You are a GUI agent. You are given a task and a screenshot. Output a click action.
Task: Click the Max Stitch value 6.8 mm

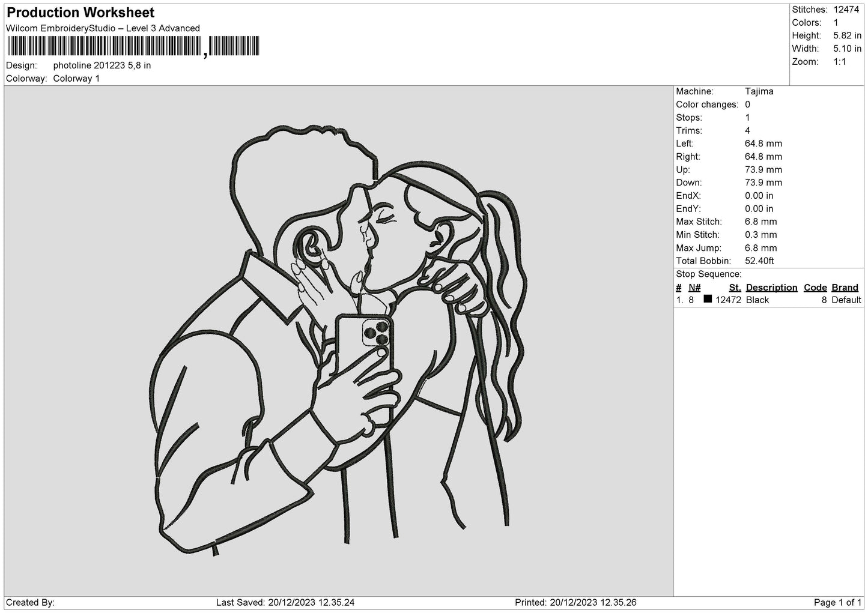tap(760, 222)
